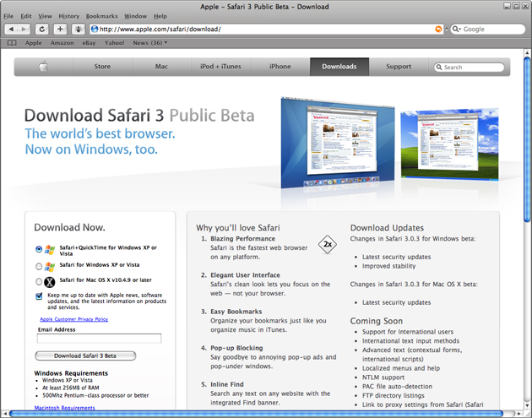Image resolution: width=532 pixels, height=418 pixels.
Task: Click the Mac OS X Safari screenshot image
Action: pos(338,143)
